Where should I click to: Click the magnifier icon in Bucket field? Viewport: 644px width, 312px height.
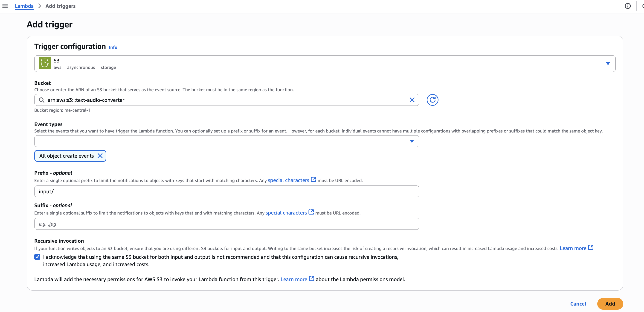point(42,100)
